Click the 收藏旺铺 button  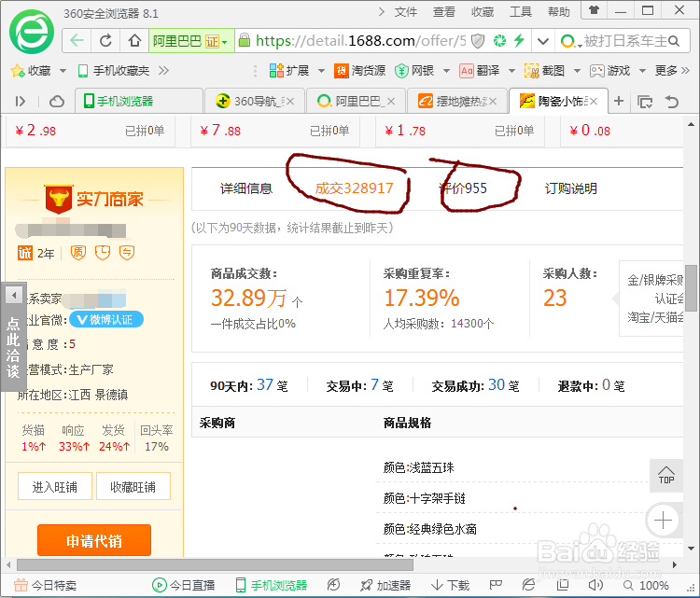point(133,486)
